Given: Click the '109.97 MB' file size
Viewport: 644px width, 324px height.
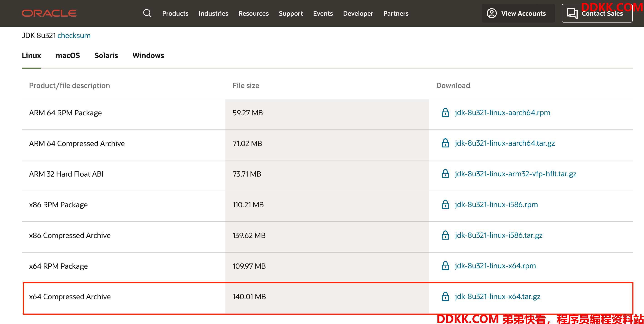Looking at the screenshot, I should pyautogui.click(x=249, y=266).
